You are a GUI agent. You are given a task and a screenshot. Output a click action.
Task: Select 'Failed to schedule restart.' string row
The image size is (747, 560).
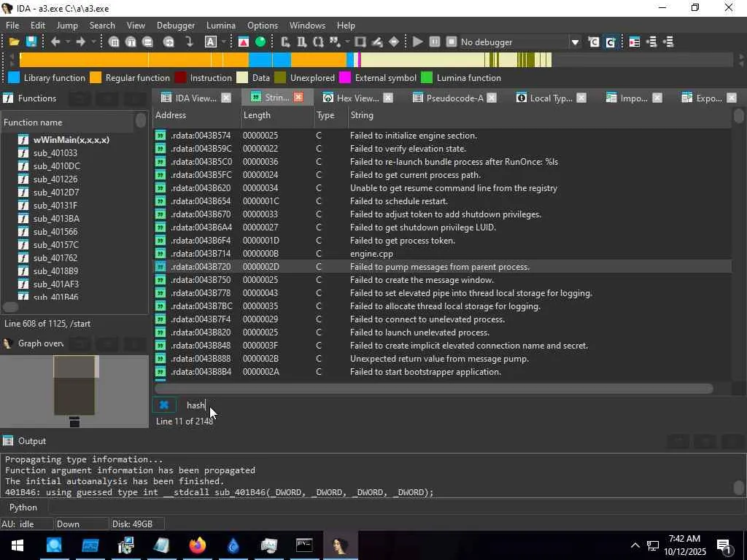click(442, 201)
